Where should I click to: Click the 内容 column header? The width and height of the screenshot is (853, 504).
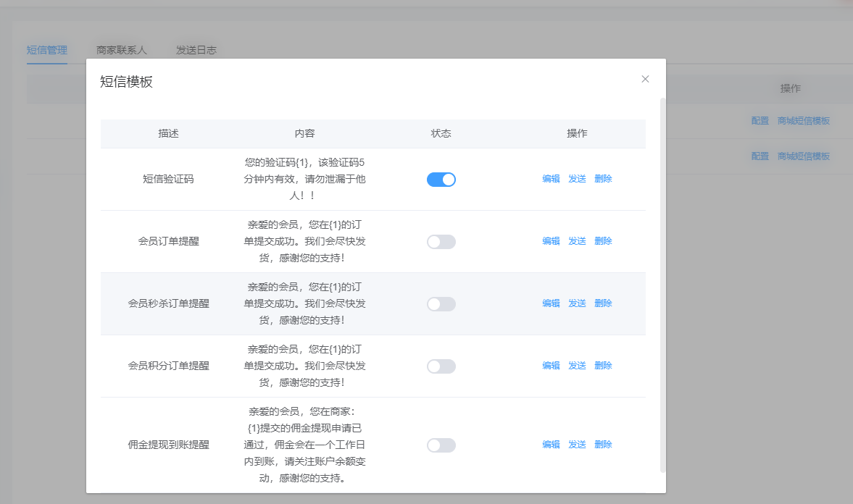pyautogui.click(x=304, y=133)
